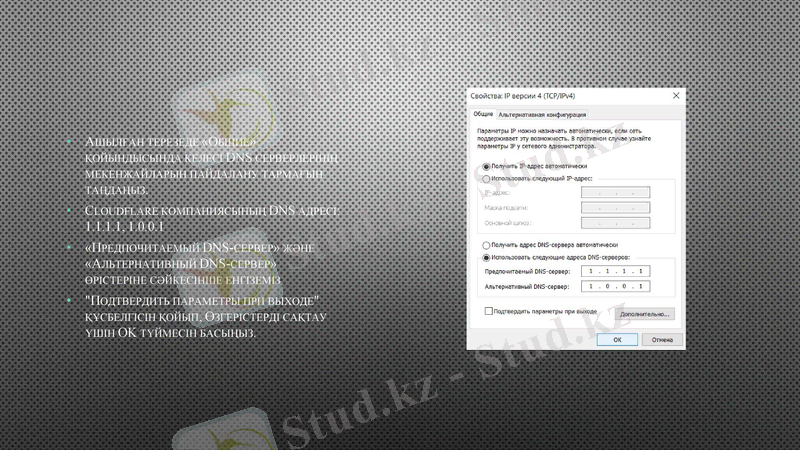Screen dimensions: 800x450
Task: Click the IP-адрес input field
Action: coord(615,192)
